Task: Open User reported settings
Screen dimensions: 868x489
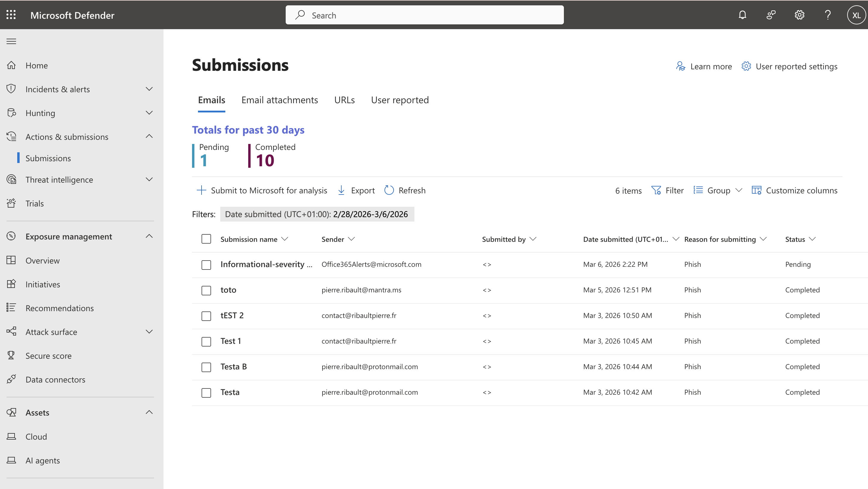Action: tap(789, 66)
